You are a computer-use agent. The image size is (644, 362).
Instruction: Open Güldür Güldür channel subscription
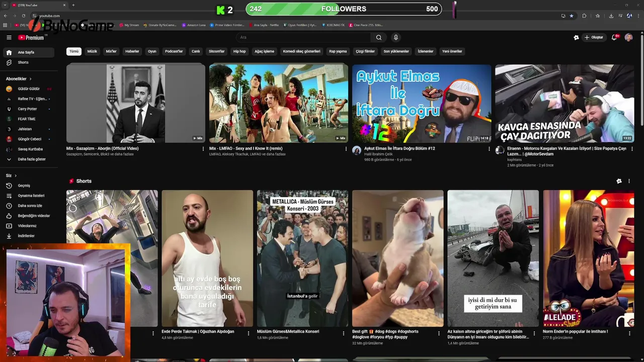click(x=29, y=89)
